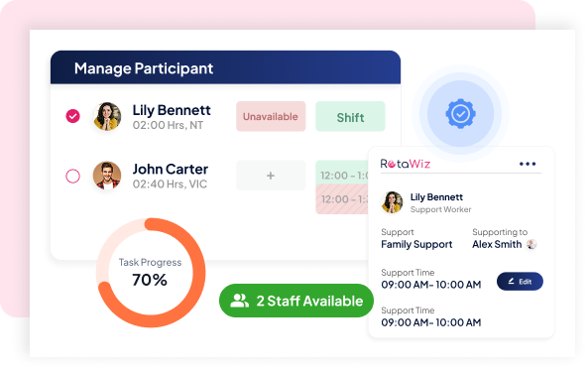Click the Task Progress 70% ring

click(x=151, y=273)
